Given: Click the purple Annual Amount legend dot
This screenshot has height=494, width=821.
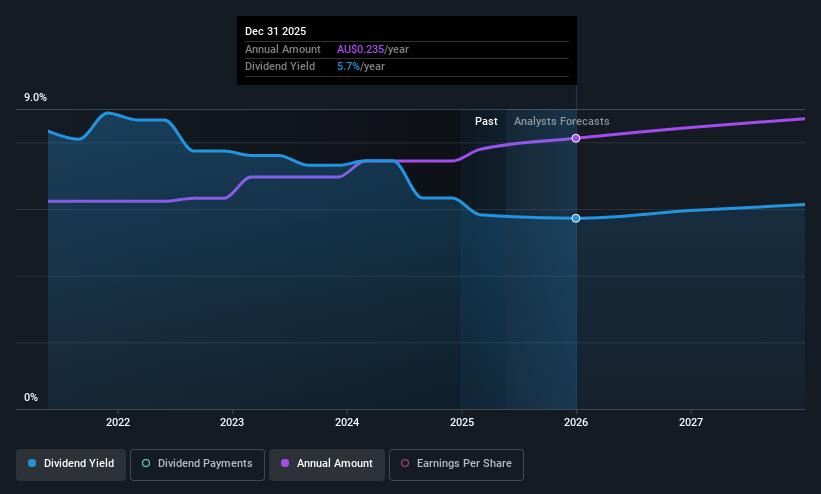Looking at the screenshot, I should coord(285,463).
